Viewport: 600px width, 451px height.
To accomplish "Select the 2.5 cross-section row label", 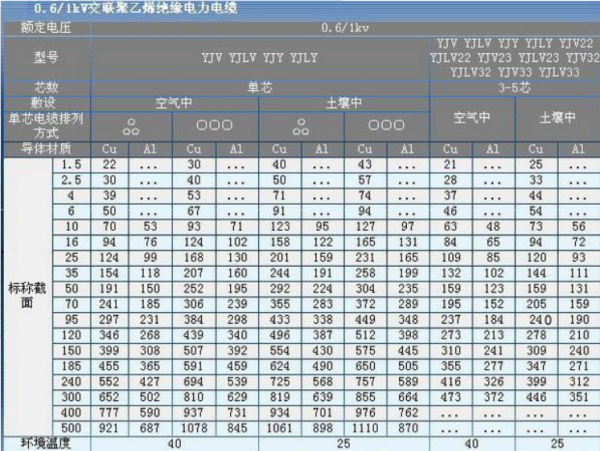I will tap(72, 180).
